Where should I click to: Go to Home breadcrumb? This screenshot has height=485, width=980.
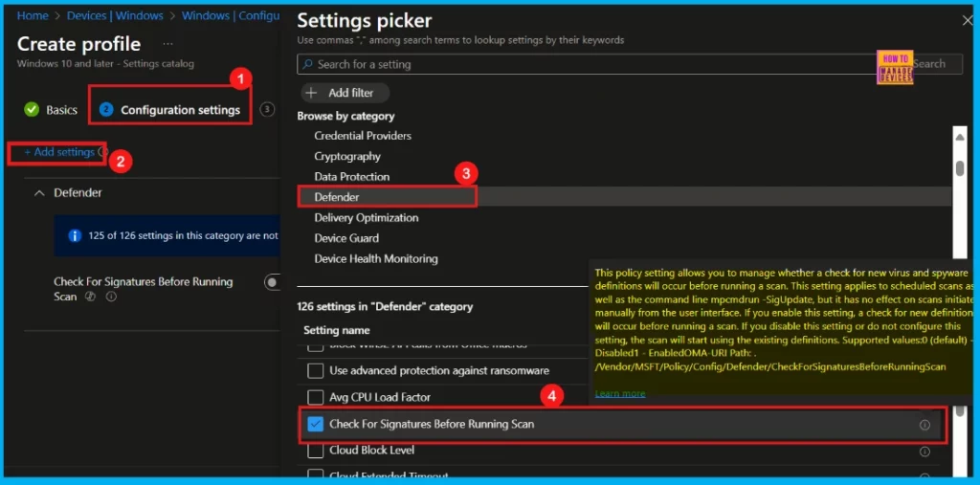point(33,15)
